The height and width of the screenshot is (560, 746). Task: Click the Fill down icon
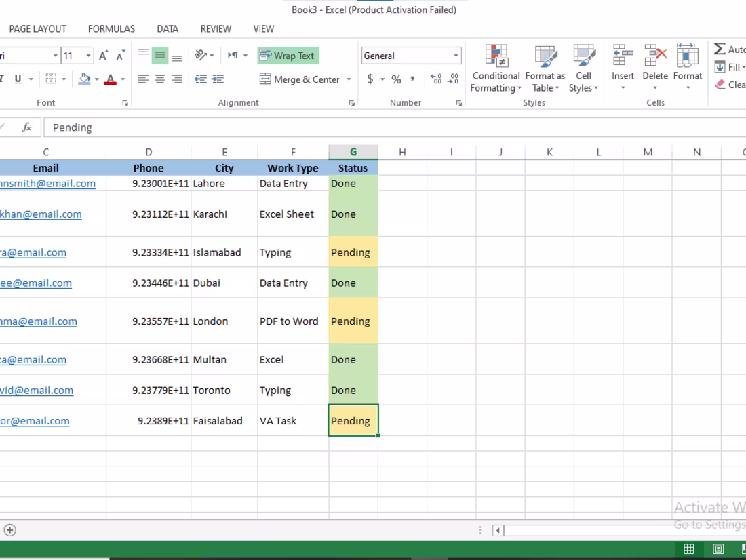pos(720,67)
